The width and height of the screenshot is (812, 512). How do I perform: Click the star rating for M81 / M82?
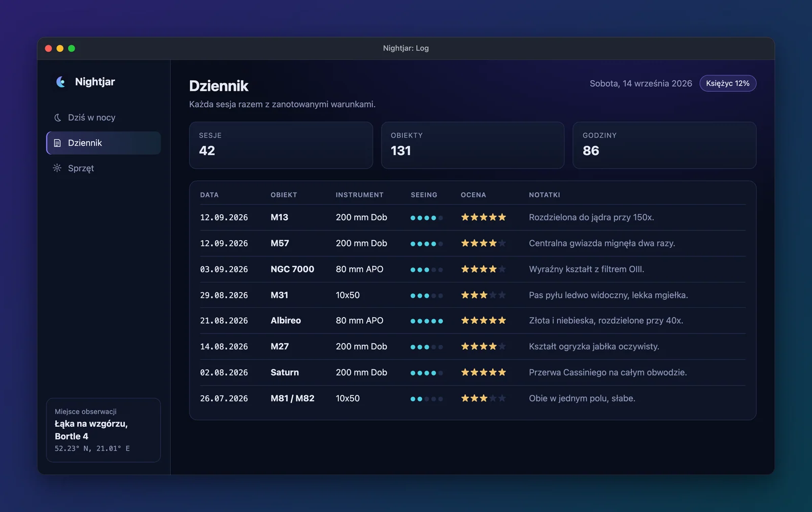(x=483, y=398)
